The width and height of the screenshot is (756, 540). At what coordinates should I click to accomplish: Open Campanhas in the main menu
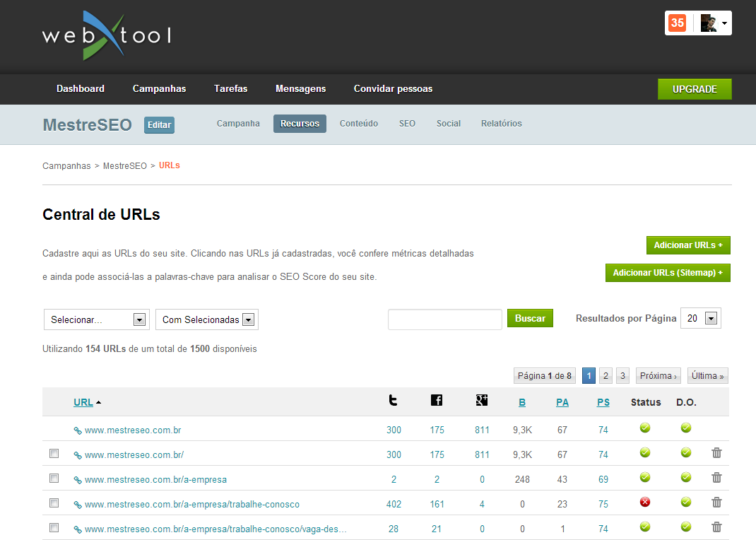coord(159,89)
